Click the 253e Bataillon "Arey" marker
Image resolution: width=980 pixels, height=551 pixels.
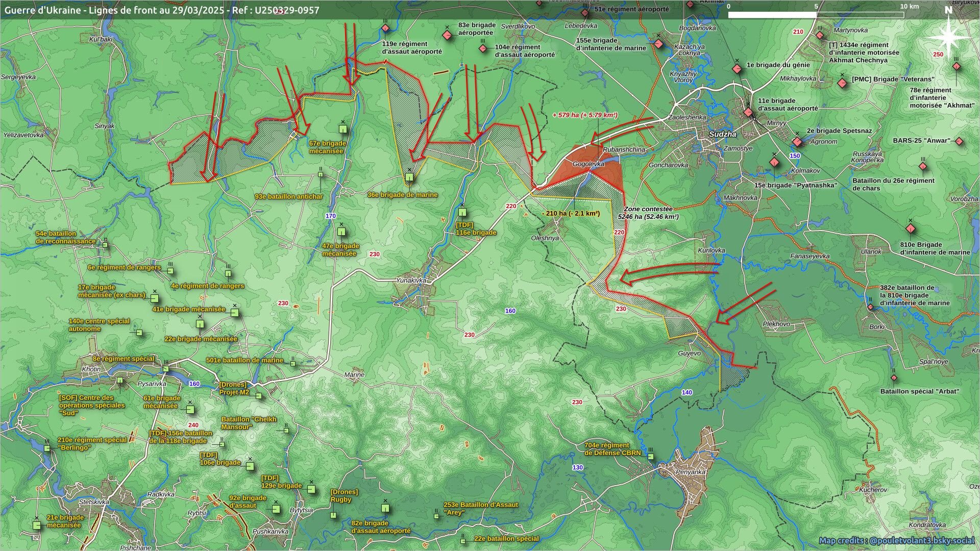coord(436,516)
